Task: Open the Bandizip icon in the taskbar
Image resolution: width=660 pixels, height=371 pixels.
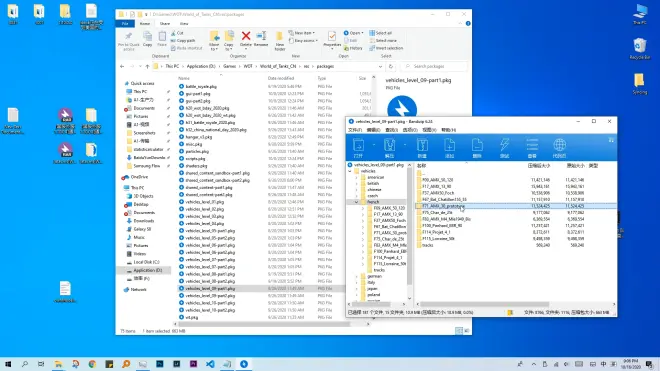Action: 244,364
